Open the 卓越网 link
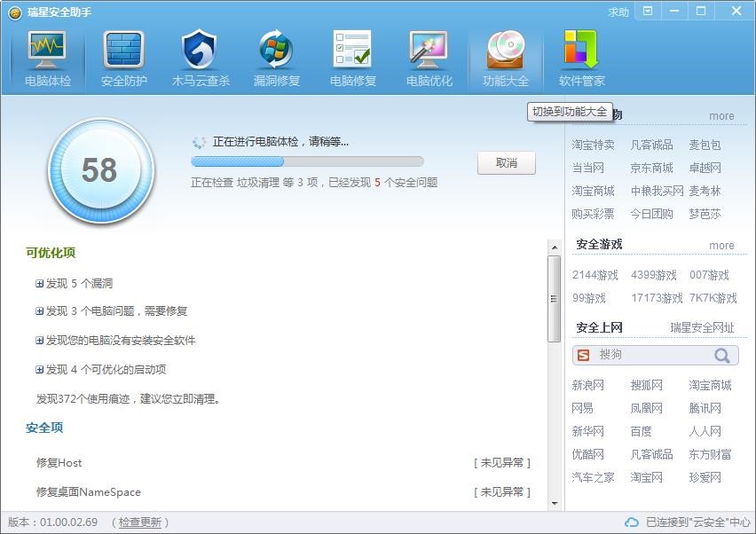The width and height of the screenshot is (756, 534). 705,169
